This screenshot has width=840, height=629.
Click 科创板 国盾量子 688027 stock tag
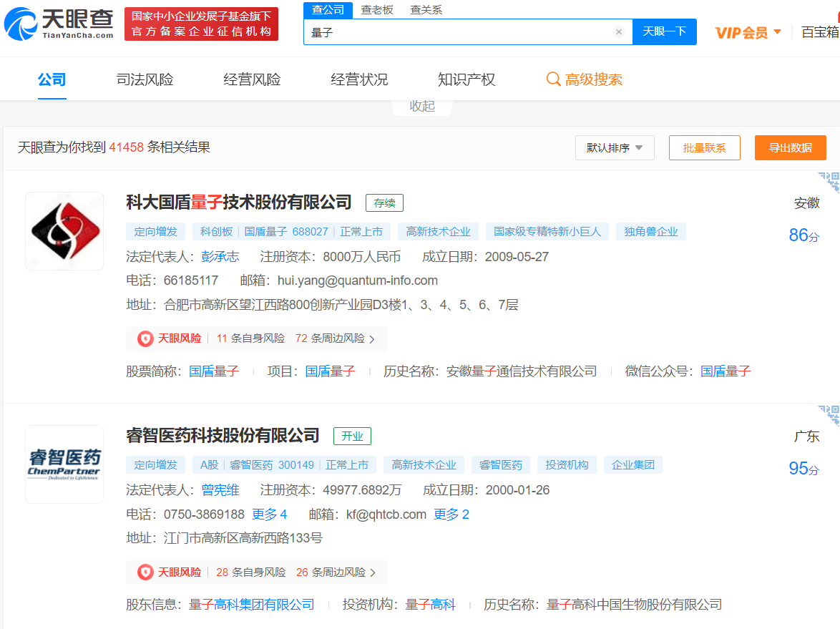coord(291,231)
